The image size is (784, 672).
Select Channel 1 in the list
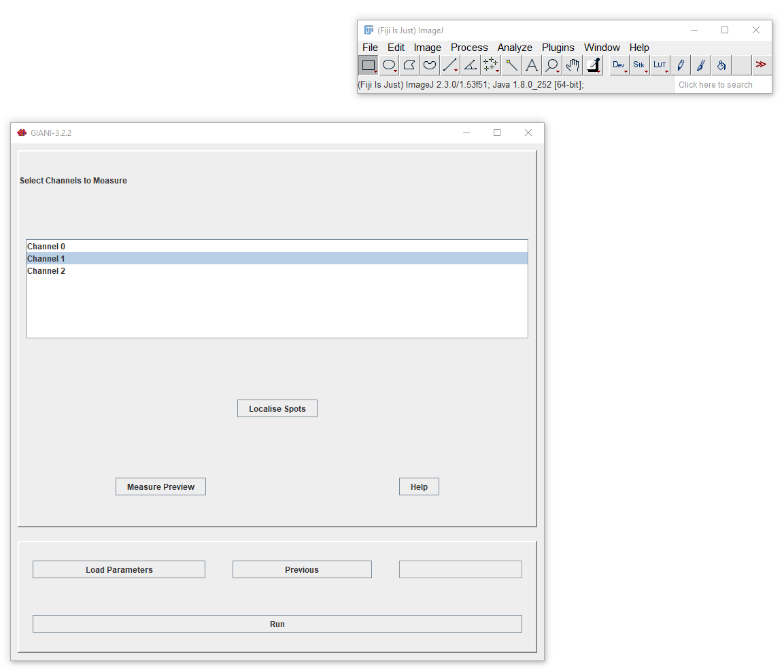[x=277, y=258]
